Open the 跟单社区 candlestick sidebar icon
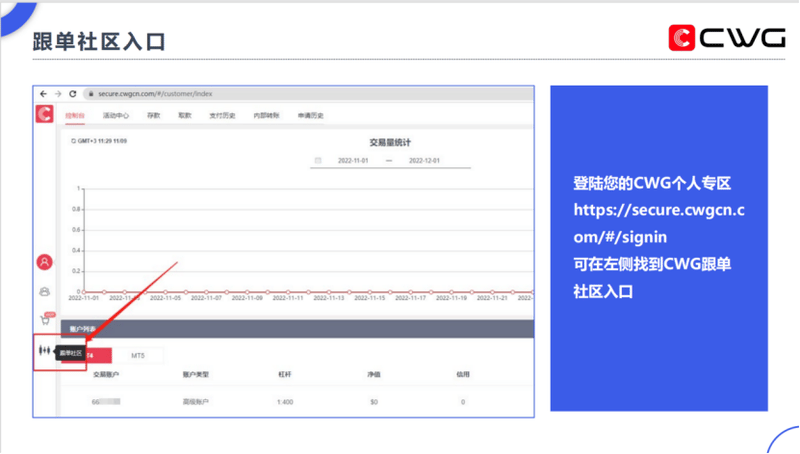Screen dimensions: 800x454 coord(44,350)
